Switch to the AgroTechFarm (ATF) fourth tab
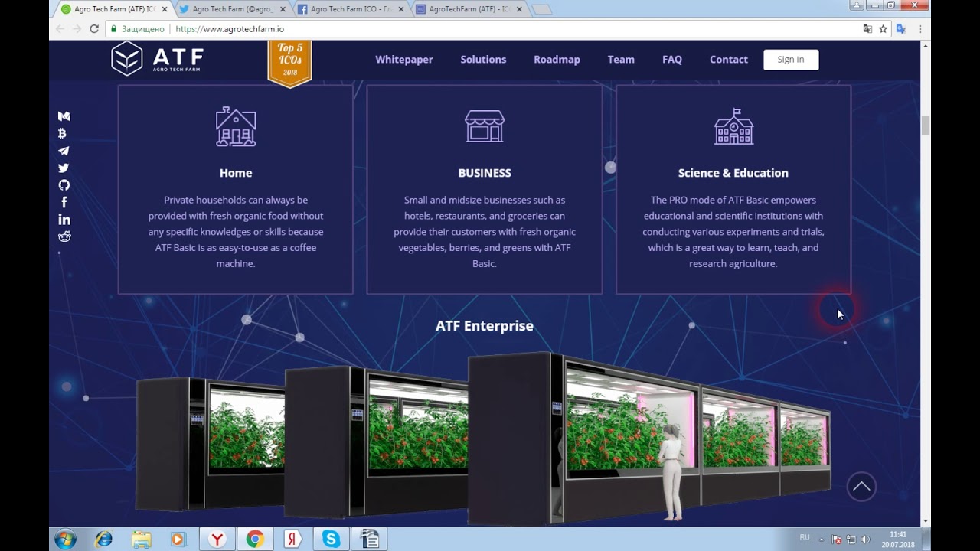980x551 pixels. [469, 9]
